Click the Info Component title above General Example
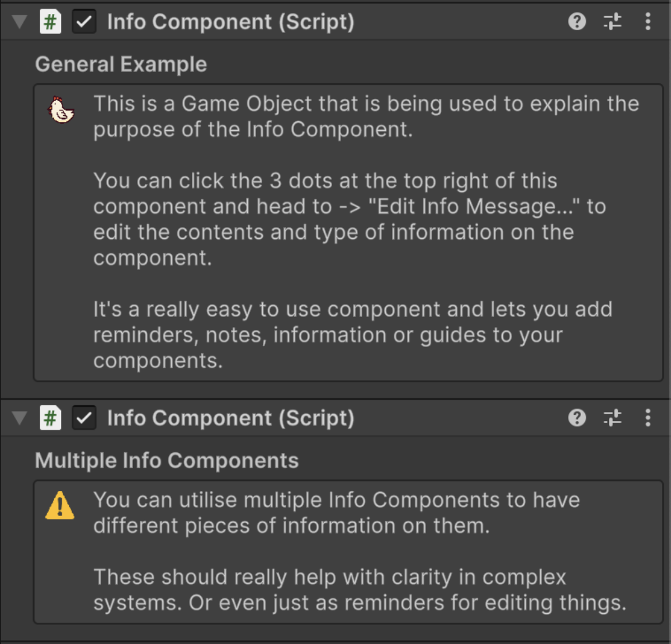The width and height of the screenshot is (671, 644). click(x=230, y=22)
